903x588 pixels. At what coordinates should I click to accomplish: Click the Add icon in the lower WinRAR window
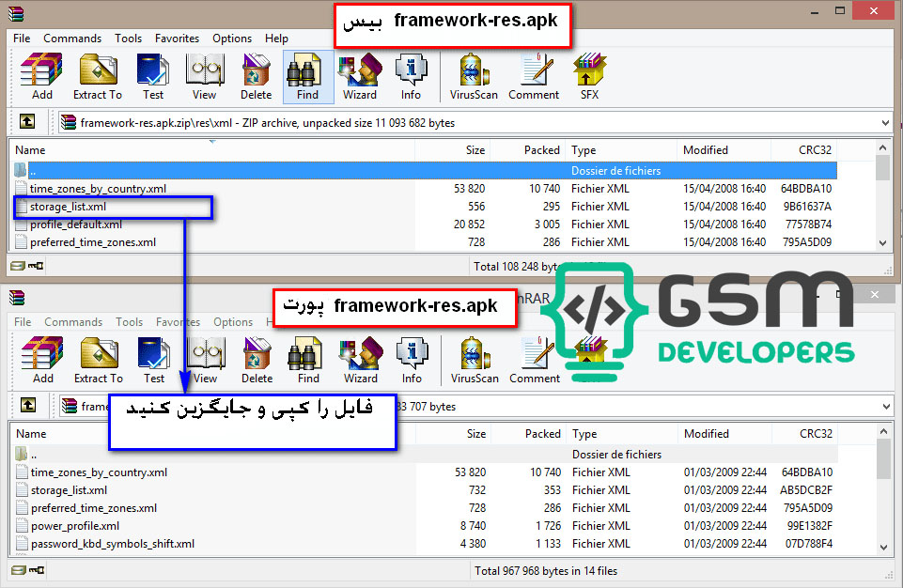(x=42, y=361)
